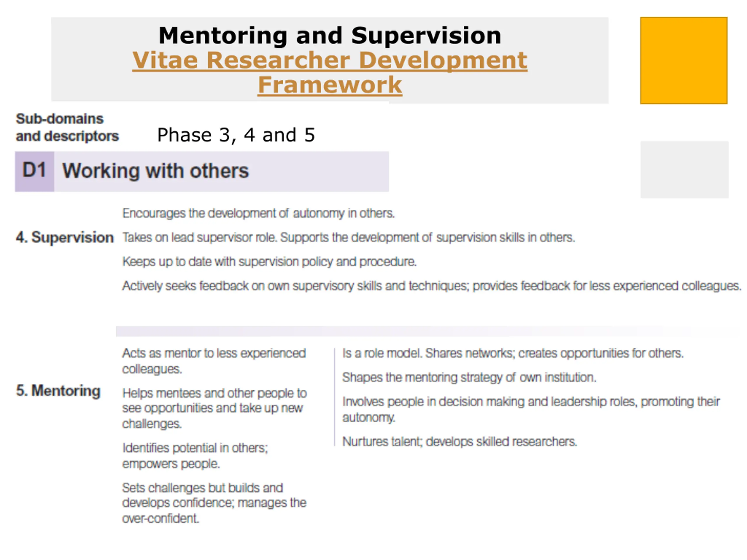Select the "Encourages the development of autonomy" line

click(x=258, y=213)
